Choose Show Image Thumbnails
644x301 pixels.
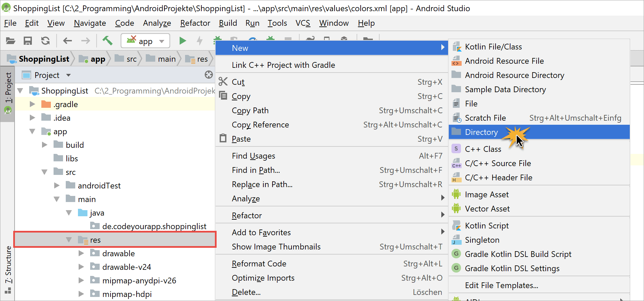pos(332,247)
